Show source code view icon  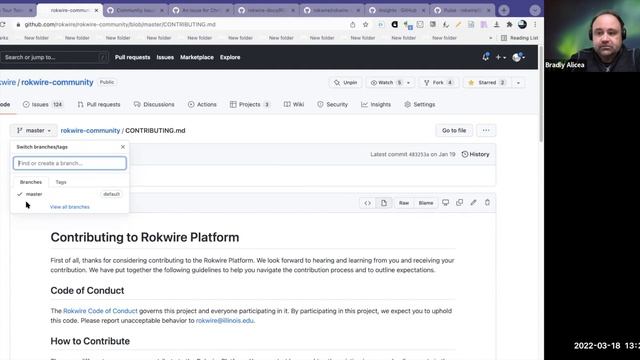tap(367, 203)
